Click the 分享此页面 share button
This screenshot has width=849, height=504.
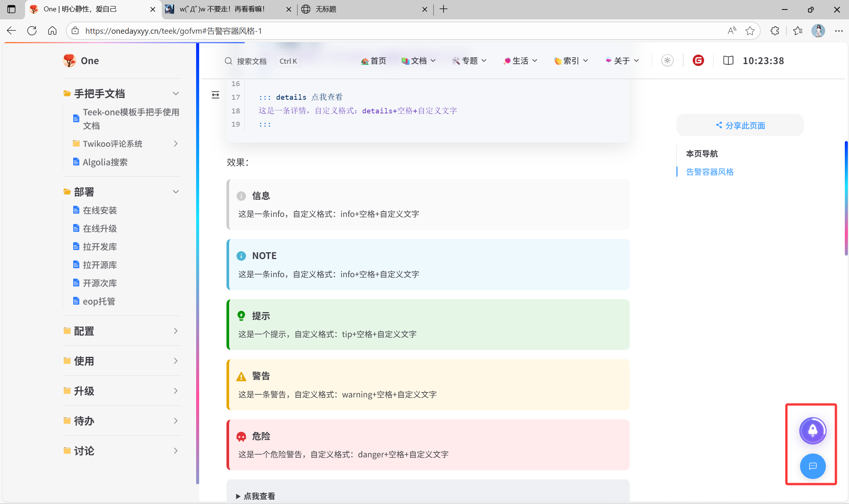click(x=740, y=125)
